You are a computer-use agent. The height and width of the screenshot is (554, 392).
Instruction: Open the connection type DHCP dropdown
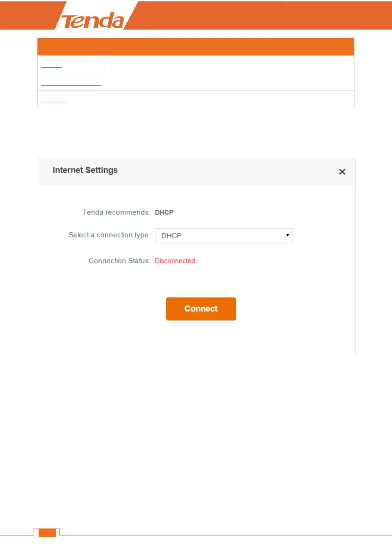point(223,236)
